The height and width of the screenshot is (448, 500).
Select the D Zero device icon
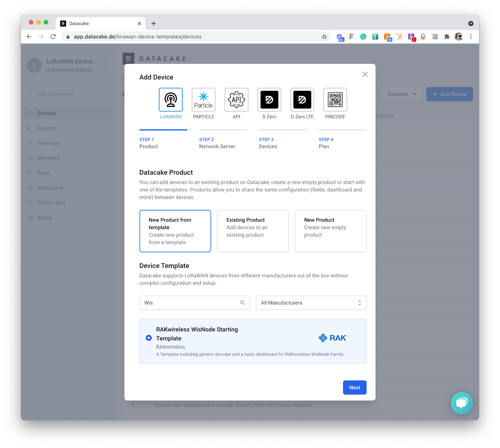pyautogui.click(x=269, y=100)
